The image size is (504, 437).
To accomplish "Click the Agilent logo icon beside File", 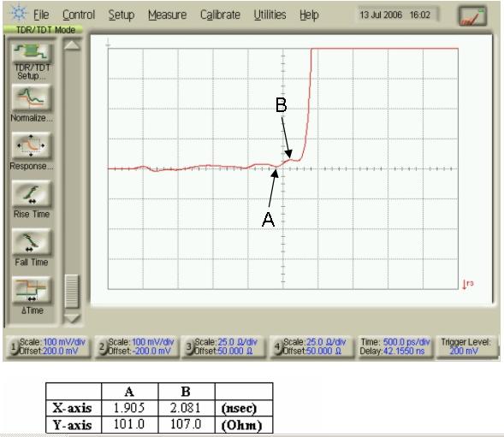I will [x=18, y=13].
